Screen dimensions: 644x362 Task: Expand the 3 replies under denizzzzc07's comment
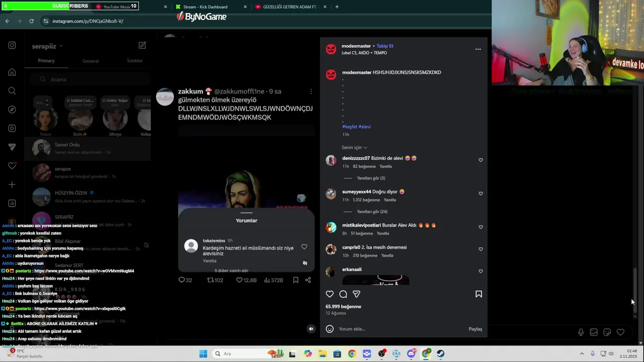371,178
